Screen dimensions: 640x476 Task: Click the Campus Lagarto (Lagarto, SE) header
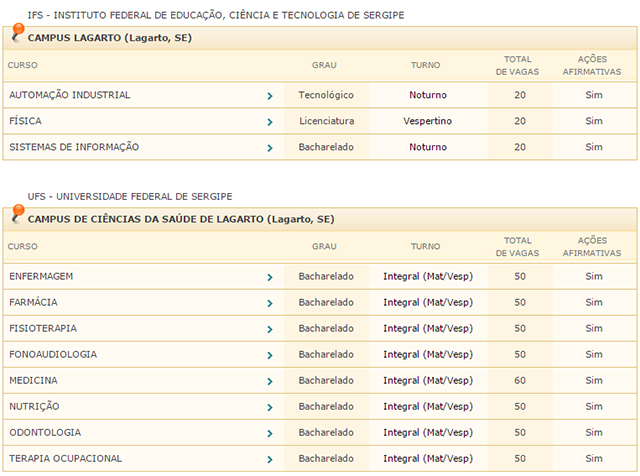(x=109, y=38)
